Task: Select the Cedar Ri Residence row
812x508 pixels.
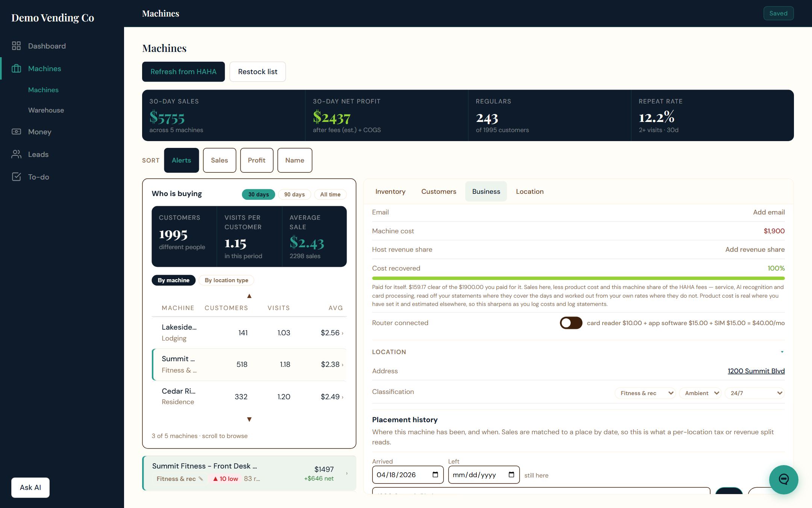Action: coord(249,397)
